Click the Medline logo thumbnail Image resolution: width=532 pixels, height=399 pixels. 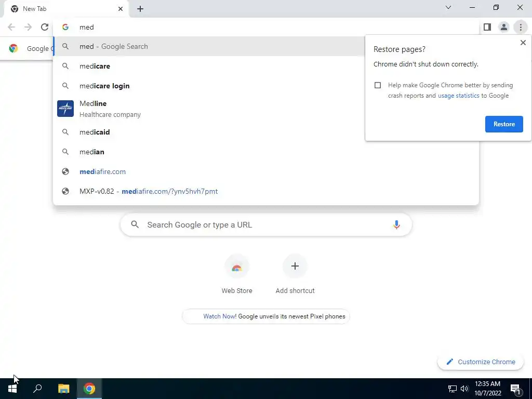pos(65,109)
